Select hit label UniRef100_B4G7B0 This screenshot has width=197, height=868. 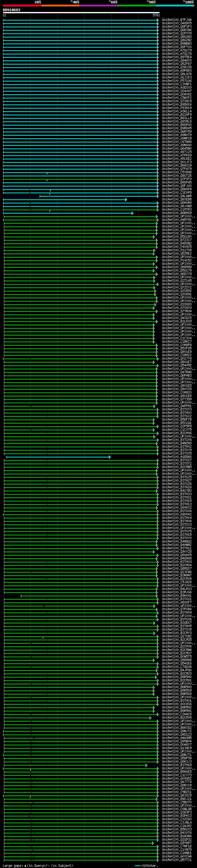(x=176, y=491)
